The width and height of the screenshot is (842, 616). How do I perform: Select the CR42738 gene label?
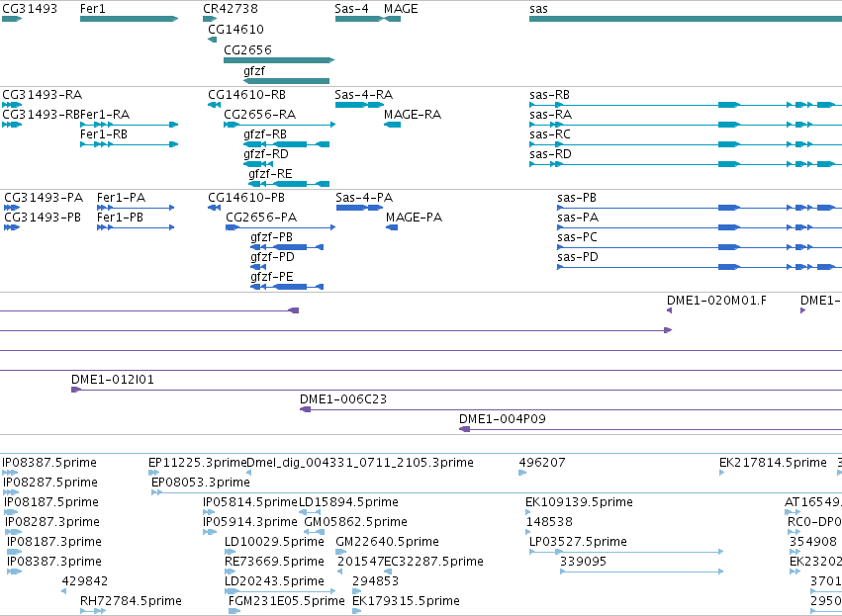231,9
